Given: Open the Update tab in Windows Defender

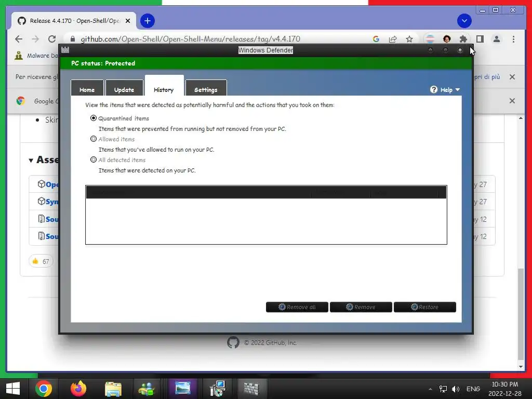Looking at the screenshot, I should pyautogui.click(x=124, y=89).
